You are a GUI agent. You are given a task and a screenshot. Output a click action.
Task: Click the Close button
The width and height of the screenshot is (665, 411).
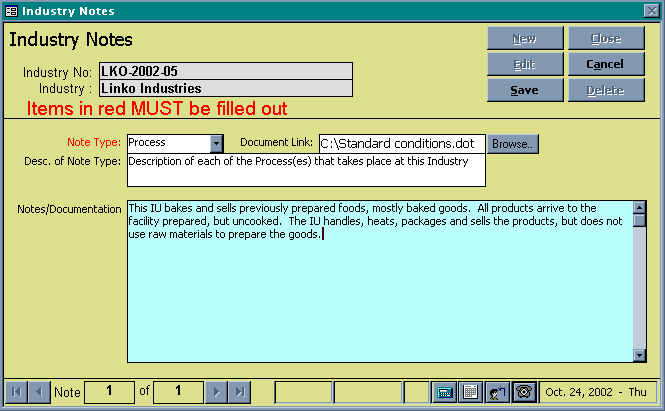point(606,39)
